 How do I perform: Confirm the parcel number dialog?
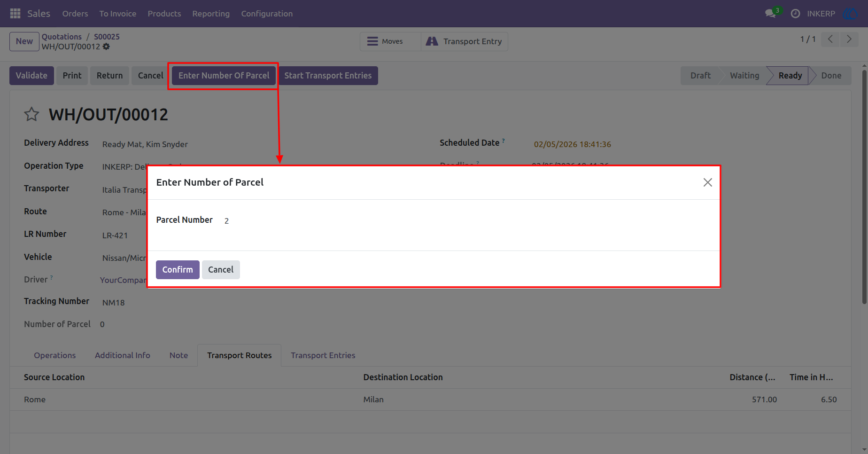[178, 270]
